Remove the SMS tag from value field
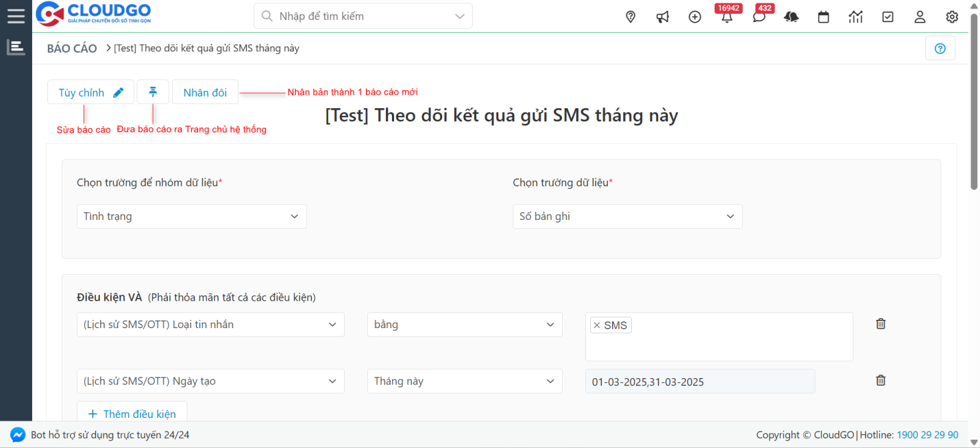980x448 pixels. click(x=597, y=325)
